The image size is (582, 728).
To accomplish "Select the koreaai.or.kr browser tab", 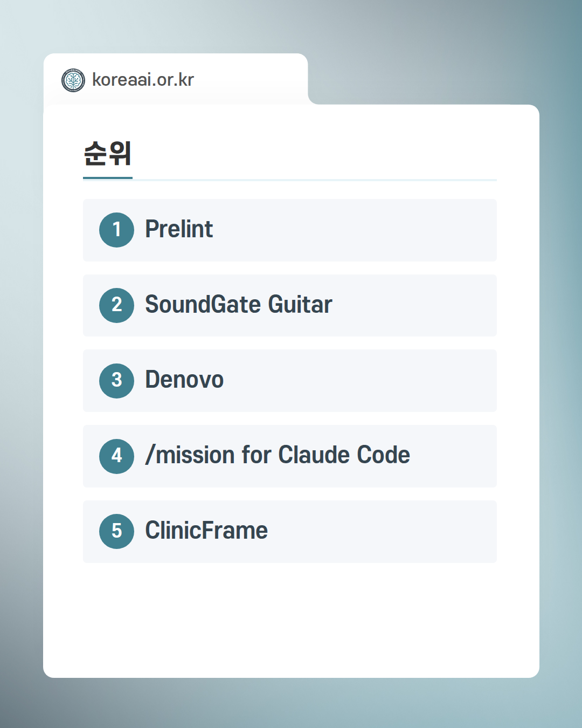I will [176, 79].
